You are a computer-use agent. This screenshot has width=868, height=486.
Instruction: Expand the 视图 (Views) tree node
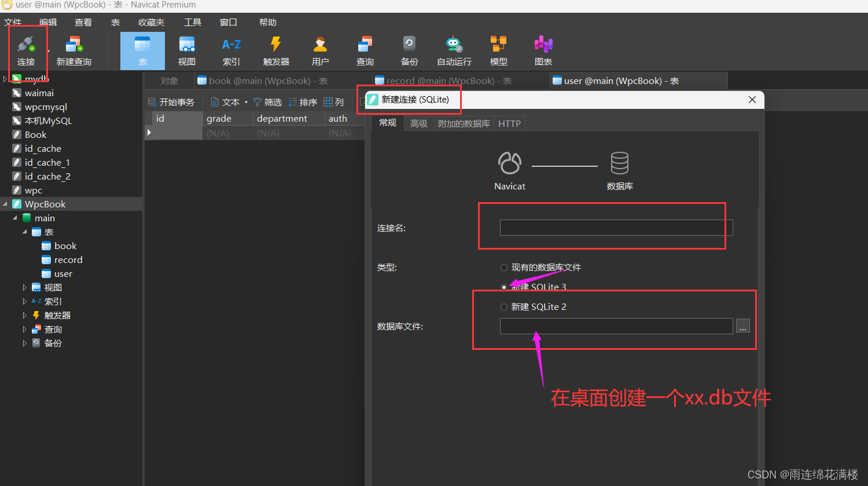pos(24,287)
